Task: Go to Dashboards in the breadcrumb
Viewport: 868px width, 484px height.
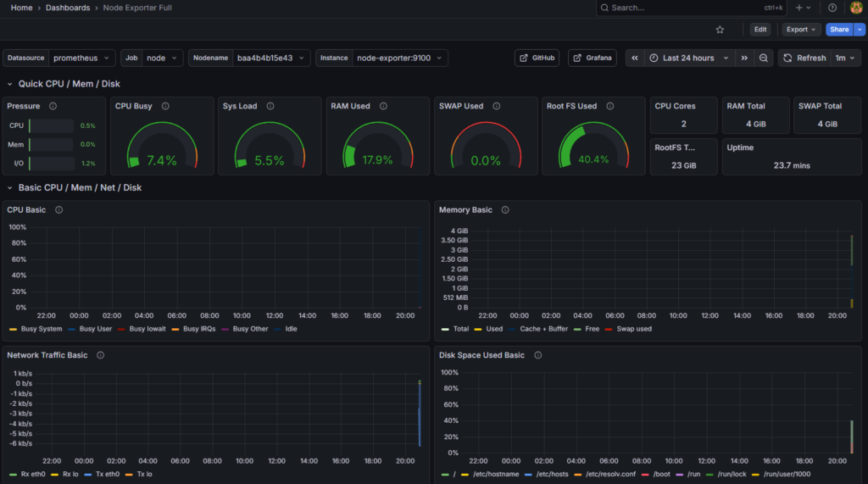Action: 68,8
